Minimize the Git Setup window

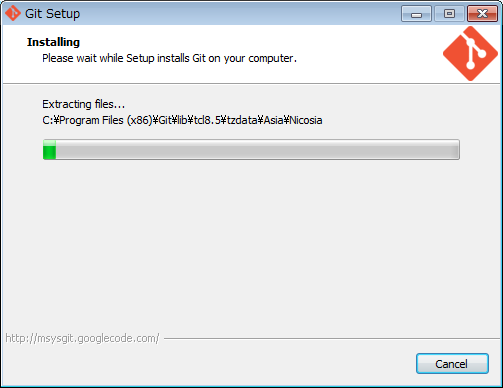[x=416, y=14]
